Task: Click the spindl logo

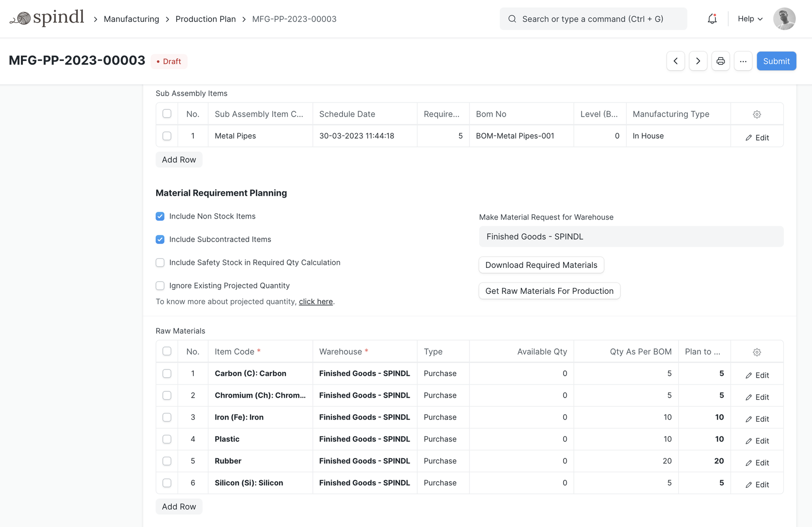Action: point(47,18)
